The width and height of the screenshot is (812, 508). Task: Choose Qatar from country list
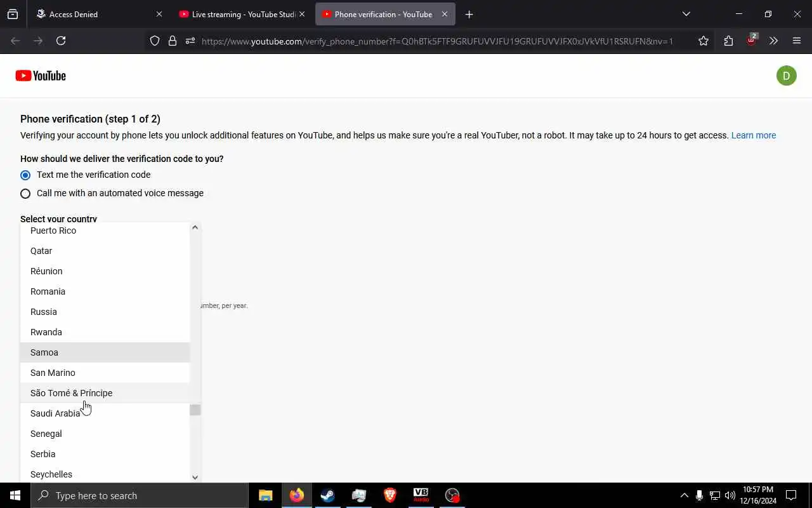point(105,251)
